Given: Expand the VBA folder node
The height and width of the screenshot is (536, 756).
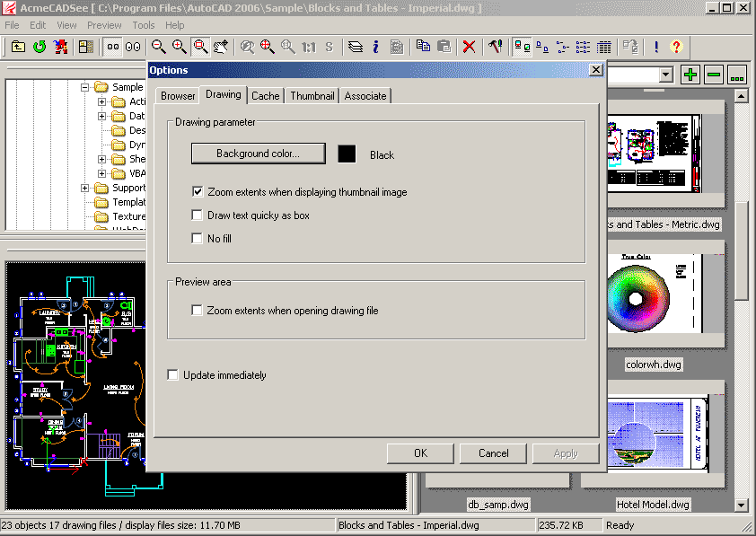Looking at the screenshot, I should coord(101,173).
